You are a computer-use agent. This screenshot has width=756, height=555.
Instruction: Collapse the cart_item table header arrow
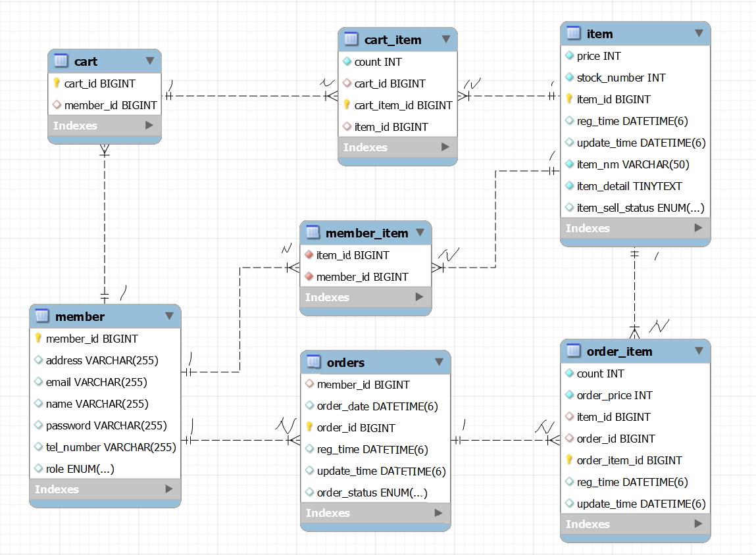click(446, 39)
